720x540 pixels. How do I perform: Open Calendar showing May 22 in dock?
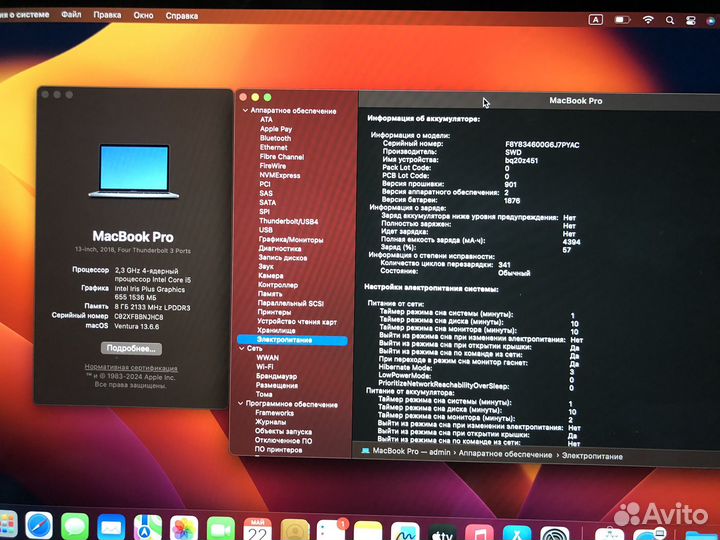tap(258, 530)
